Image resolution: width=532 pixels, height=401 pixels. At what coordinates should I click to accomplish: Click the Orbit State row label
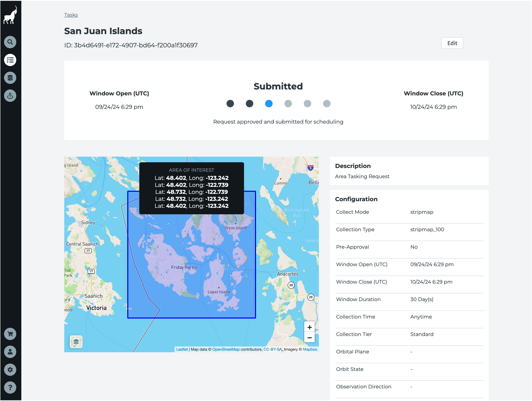(x=350, y=369)
